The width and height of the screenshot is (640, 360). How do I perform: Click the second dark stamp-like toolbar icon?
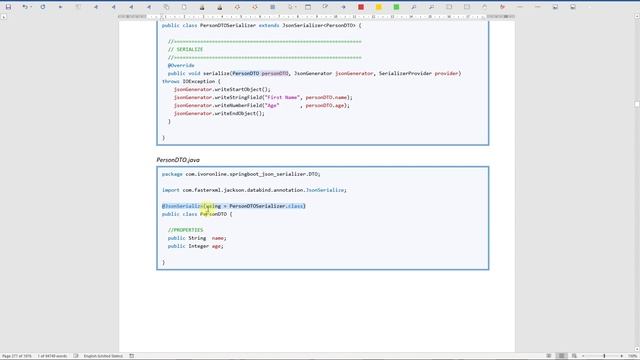[x=220, y=7]
